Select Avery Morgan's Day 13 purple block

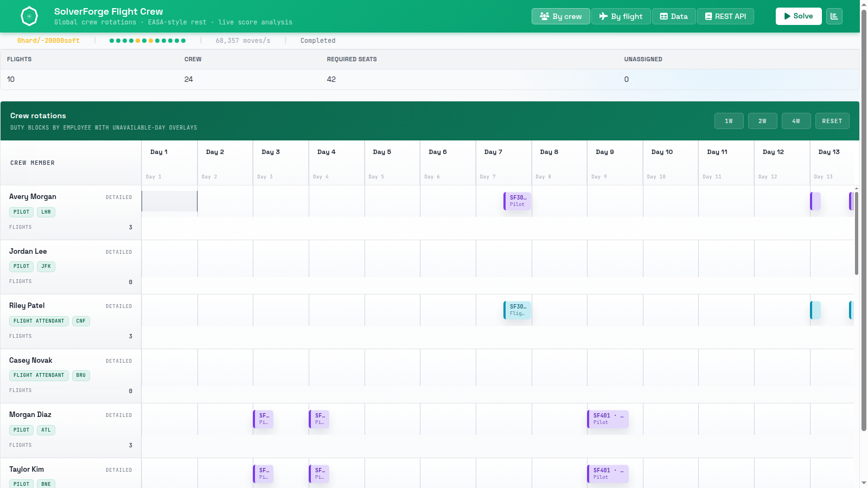click(815, 201)
